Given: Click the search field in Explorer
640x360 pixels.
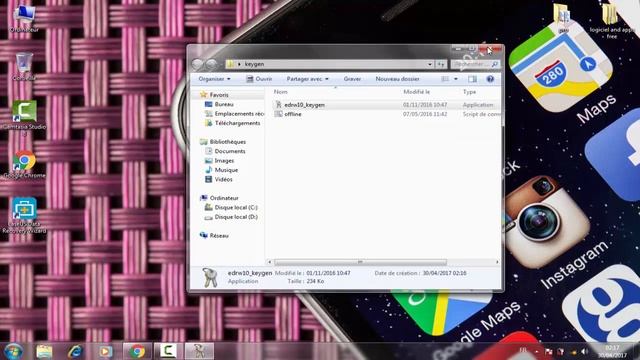Looking at the screenshot, I should (x=475, y=64).
